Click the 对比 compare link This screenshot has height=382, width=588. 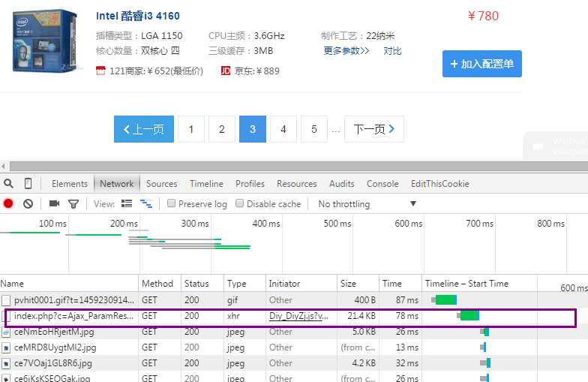coord(392,51)
